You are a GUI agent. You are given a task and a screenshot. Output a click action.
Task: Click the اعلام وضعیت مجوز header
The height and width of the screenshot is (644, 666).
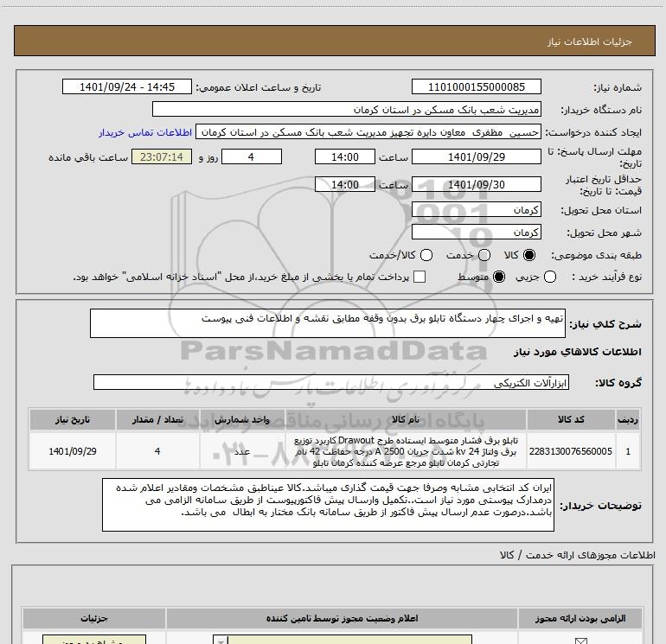pos(342,618)
